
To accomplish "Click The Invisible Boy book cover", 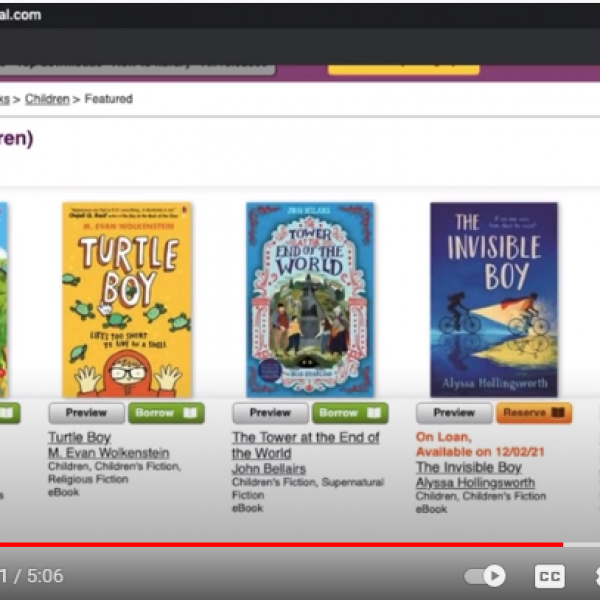I will 494,300.
